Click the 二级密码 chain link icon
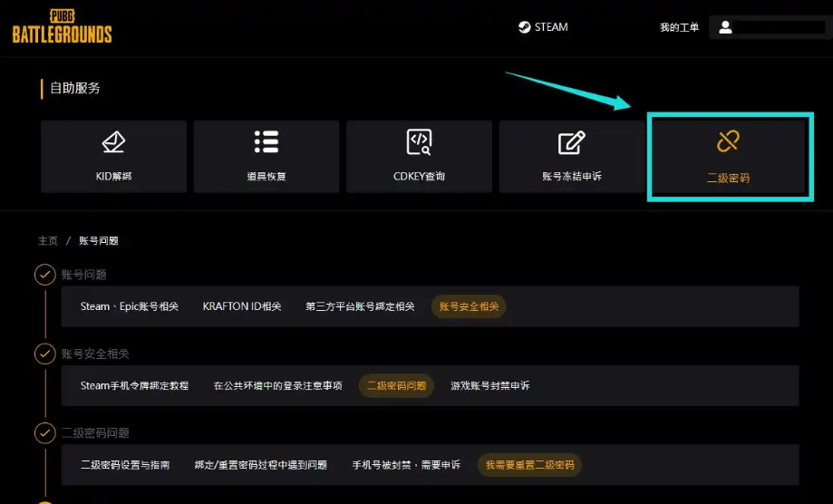 728,141
